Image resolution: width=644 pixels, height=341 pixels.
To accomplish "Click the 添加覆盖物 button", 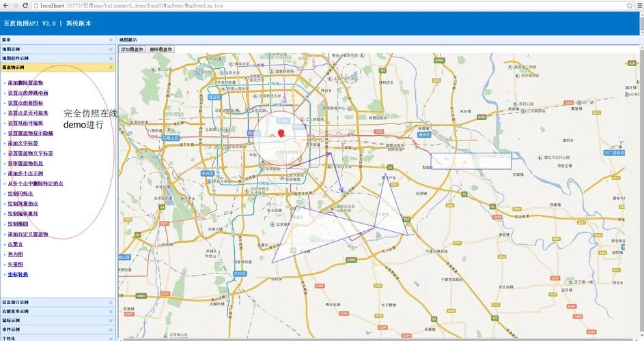I will 132,49.
